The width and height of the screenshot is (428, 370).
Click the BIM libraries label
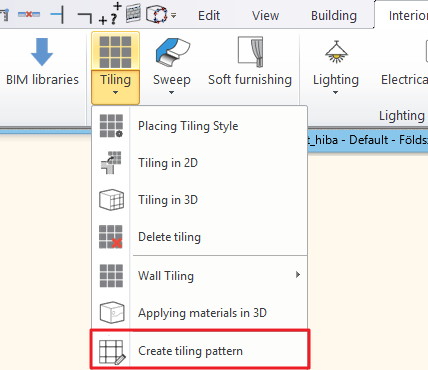click(x=42, y=80)
